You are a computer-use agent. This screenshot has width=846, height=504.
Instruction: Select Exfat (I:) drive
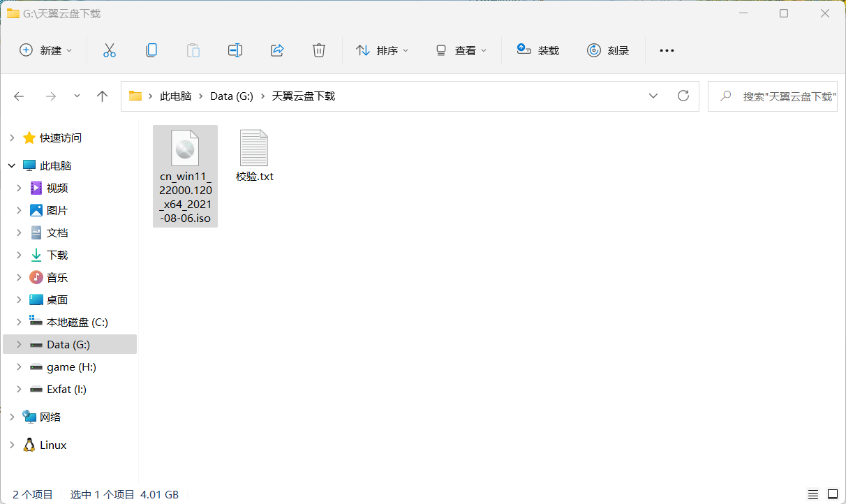point(67,390)
